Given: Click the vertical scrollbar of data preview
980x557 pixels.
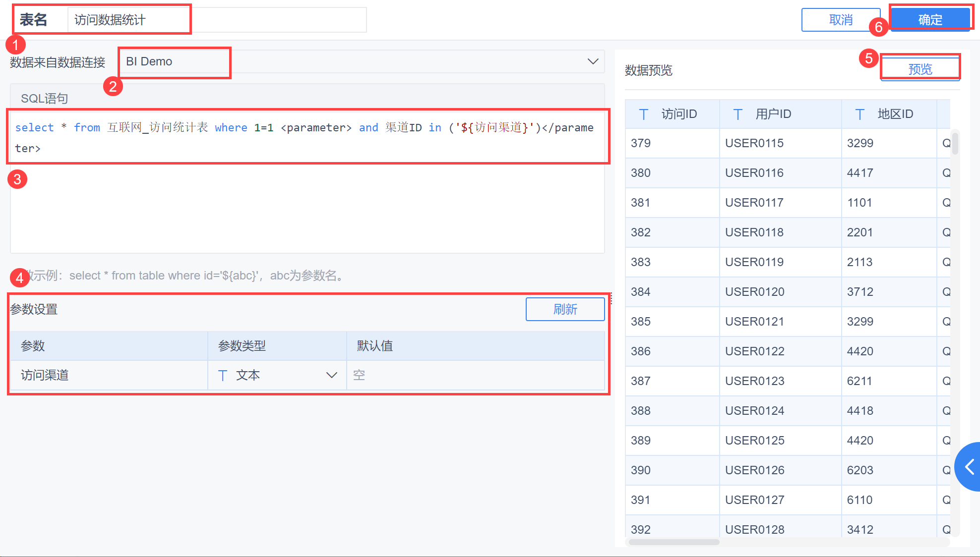Looking at the screenshot, I should pos(955,143).
